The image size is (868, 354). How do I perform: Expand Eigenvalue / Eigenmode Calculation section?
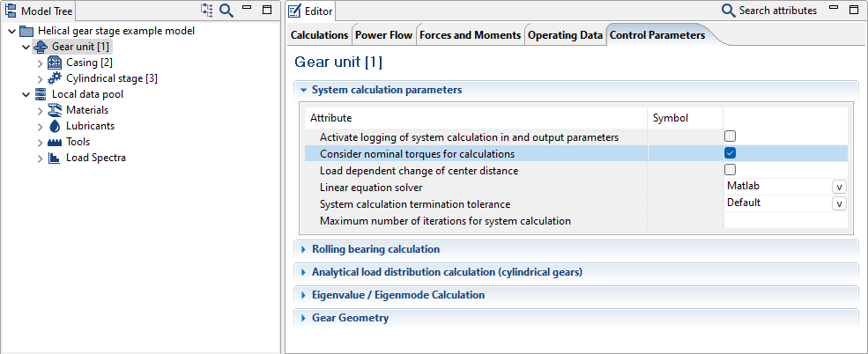click(303, 295)
